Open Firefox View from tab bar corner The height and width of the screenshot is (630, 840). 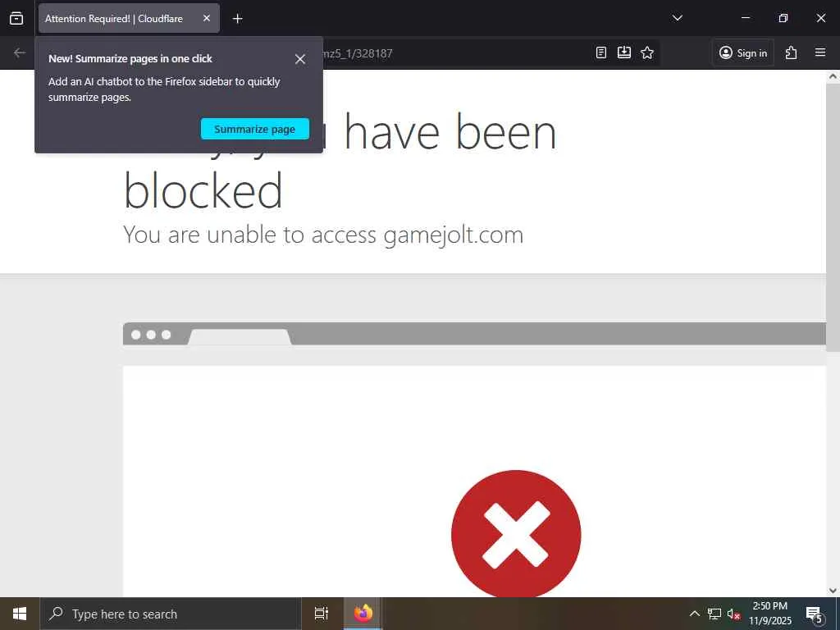(16, 18)
